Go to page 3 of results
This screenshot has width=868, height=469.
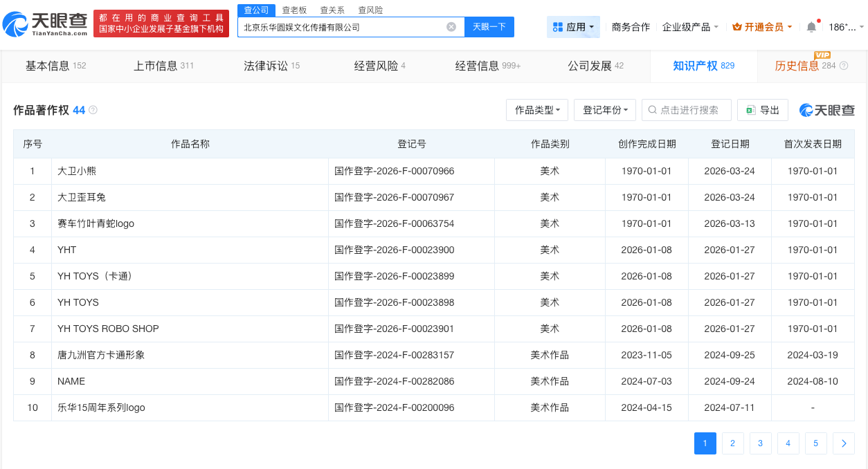pyautogui.click(x=760, y=443)
